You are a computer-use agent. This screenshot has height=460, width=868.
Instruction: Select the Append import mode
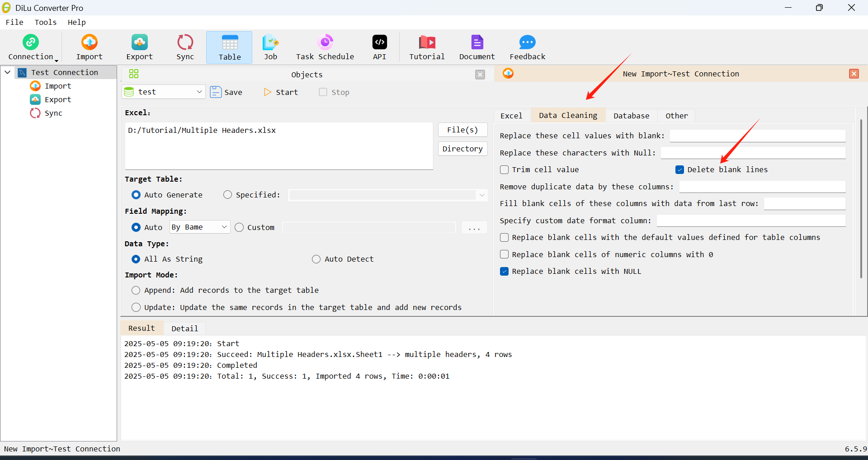pyautogui.click(x=136, y=290)
